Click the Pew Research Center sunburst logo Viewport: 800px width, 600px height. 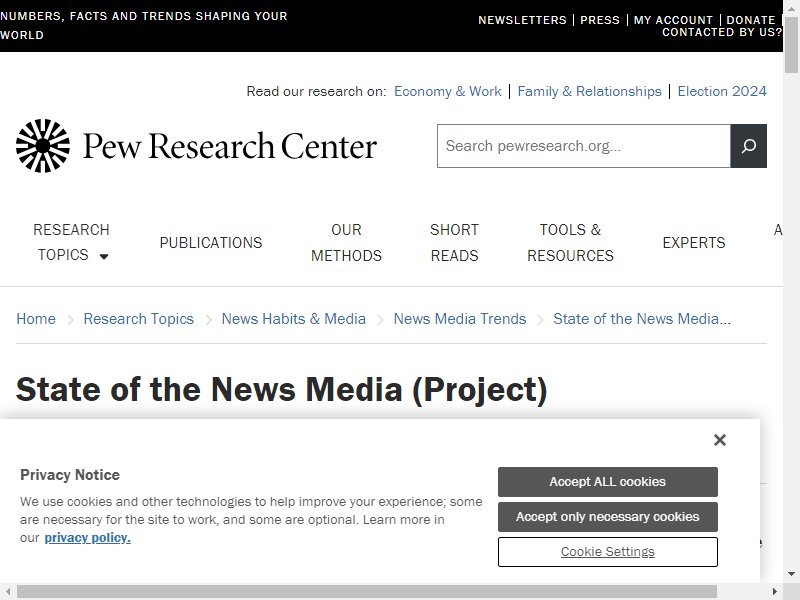[x=43, y=146]
